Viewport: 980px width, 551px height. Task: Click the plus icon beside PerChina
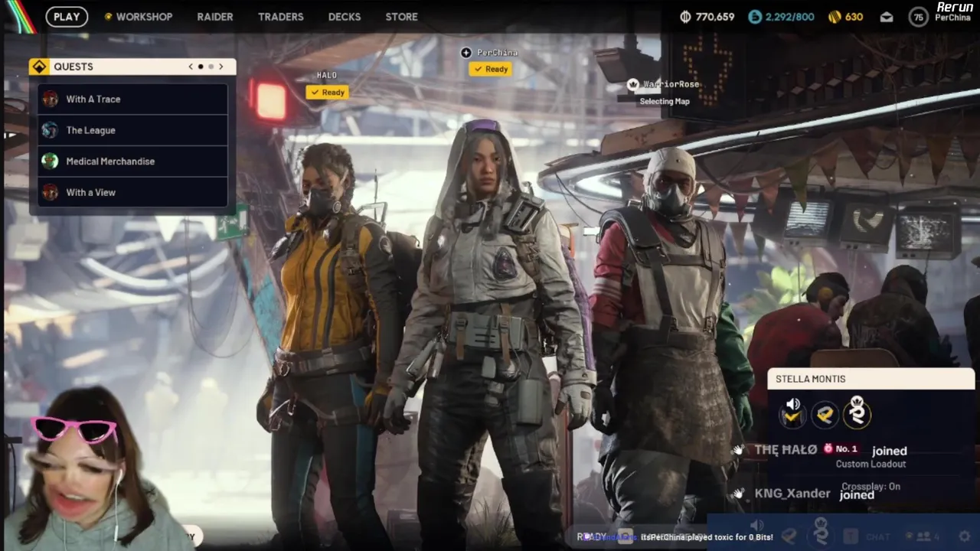[466, 53]
